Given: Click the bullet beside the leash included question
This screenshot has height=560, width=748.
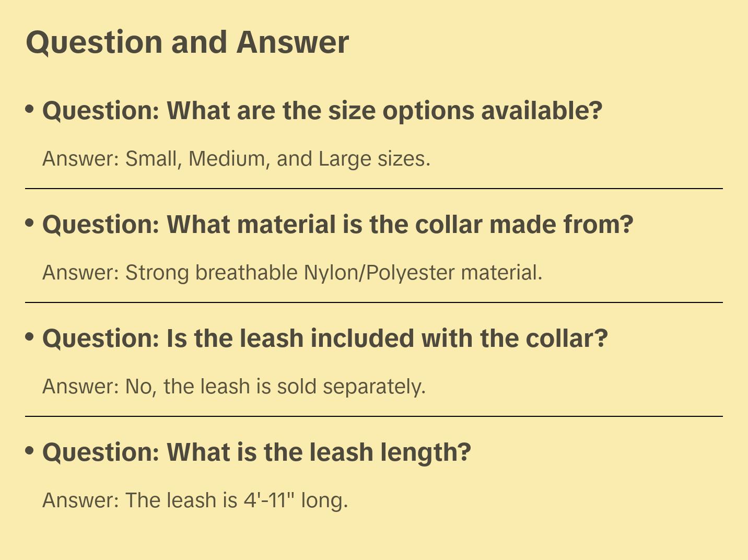Looking at the screenshot, I should click(30, 337).
